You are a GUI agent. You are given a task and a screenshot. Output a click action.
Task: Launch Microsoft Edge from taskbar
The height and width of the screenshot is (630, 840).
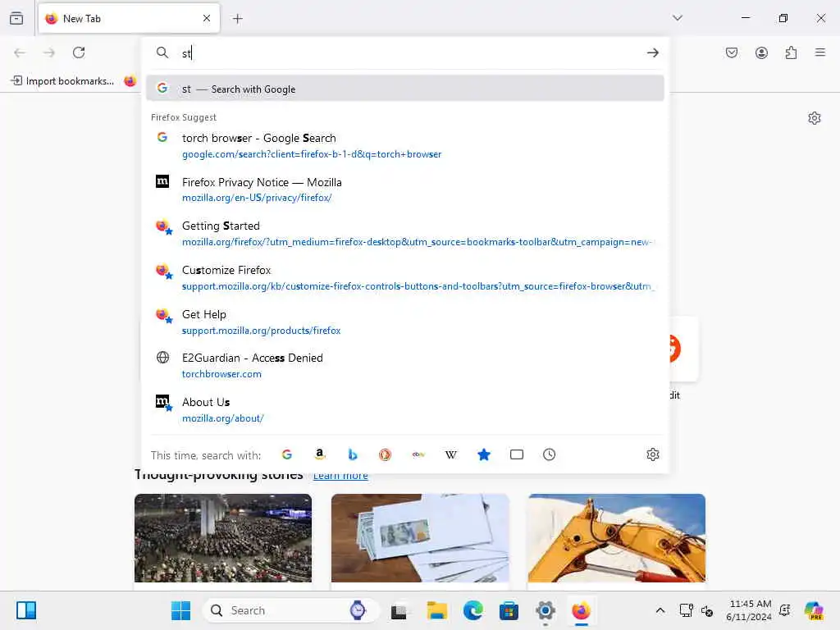pyautogui.click(x=472, y=610)
